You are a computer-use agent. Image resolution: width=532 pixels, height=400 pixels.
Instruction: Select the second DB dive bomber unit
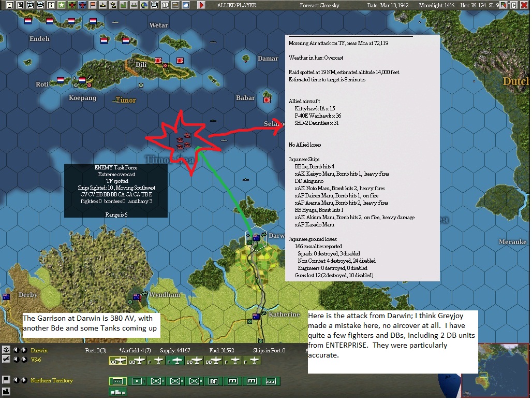point(137,361)
